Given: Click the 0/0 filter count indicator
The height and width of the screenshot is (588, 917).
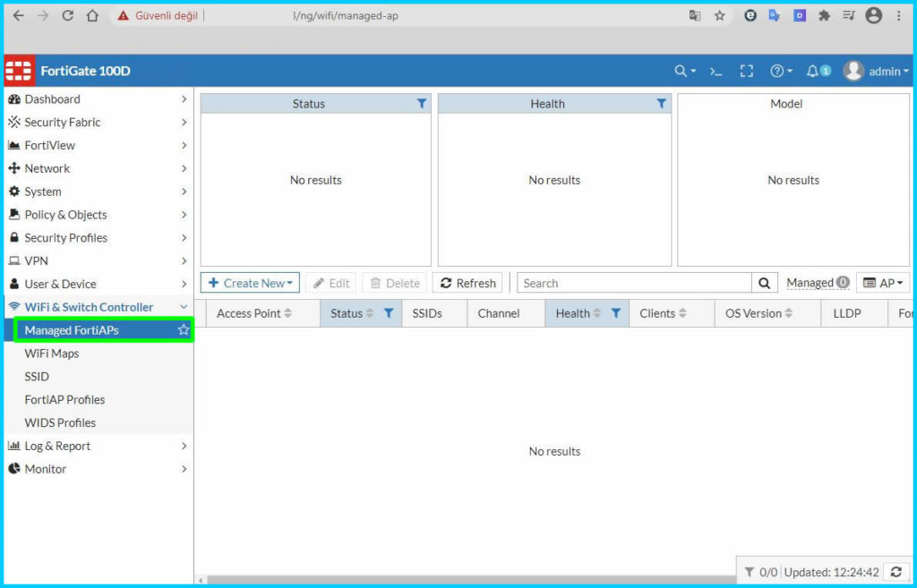Looking at the screenshot, I should click(x=761, y=572).
